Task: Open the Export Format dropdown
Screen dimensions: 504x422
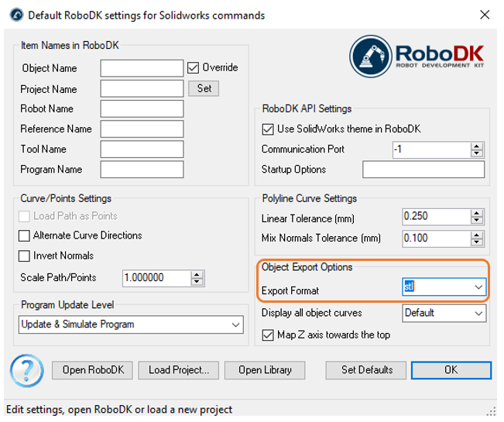Action: pos(478,287)
